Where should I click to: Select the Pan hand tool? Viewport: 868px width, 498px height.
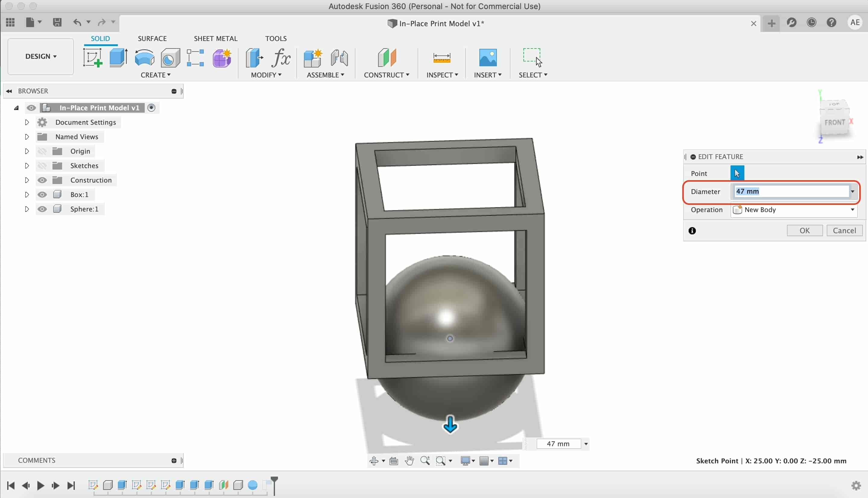pos(409,461)
